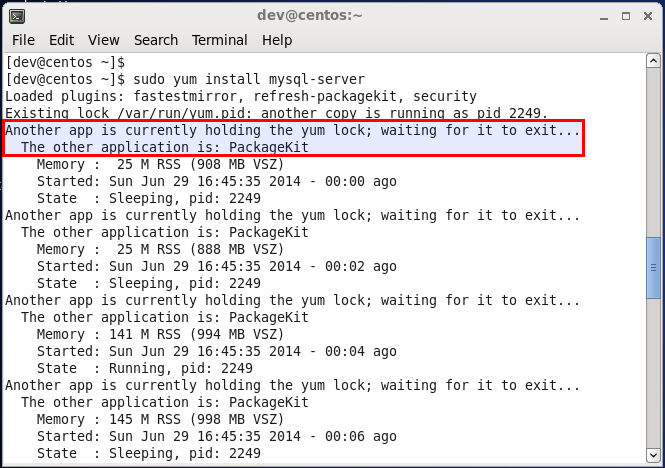665x468 pixels.
Task: Open the Edit menu
Action: [61, 40]
